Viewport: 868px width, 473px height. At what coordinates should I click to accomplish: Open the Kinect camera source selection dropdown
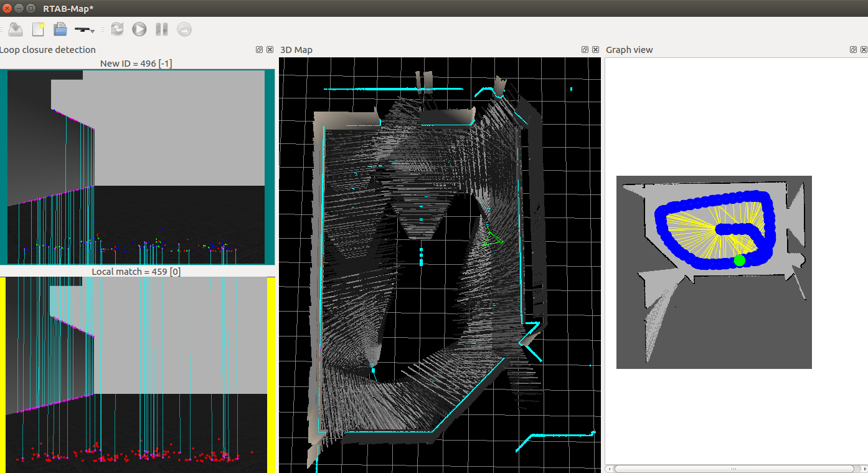click(84, 29)
